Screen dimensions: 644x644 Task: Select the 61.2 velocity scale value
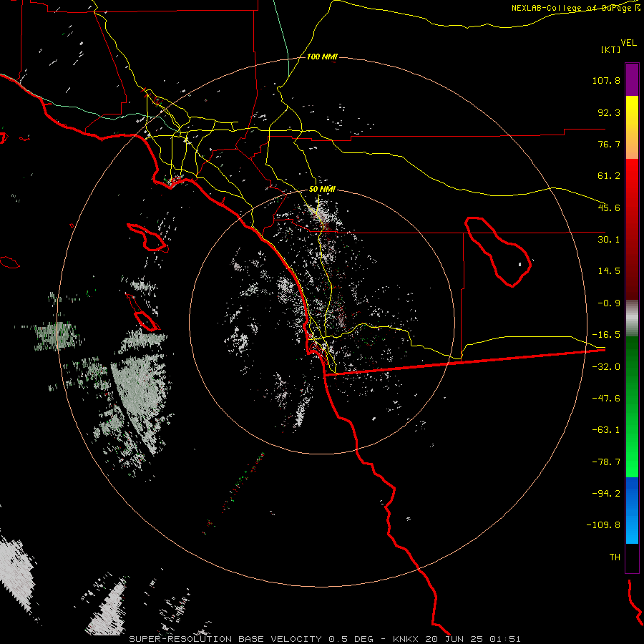[x=609, y=176]
